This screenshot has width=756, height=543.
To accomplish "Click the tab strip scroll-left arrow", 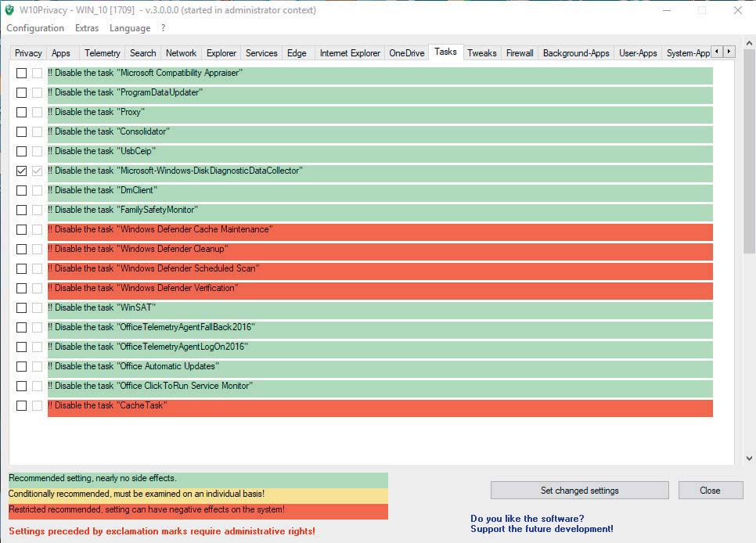I will point(717,51).
